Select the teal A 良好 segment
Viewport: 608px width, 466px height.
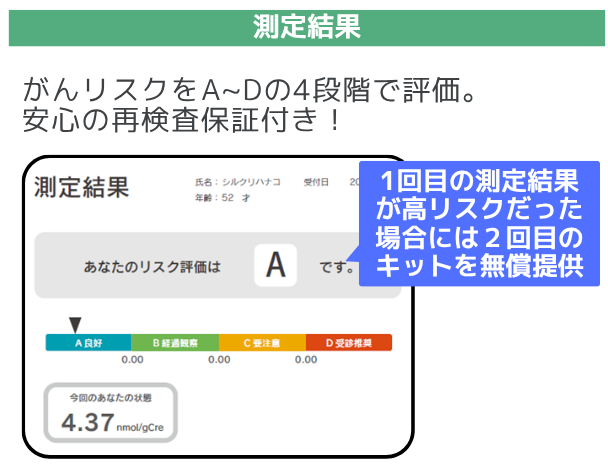tap(88, 343)
